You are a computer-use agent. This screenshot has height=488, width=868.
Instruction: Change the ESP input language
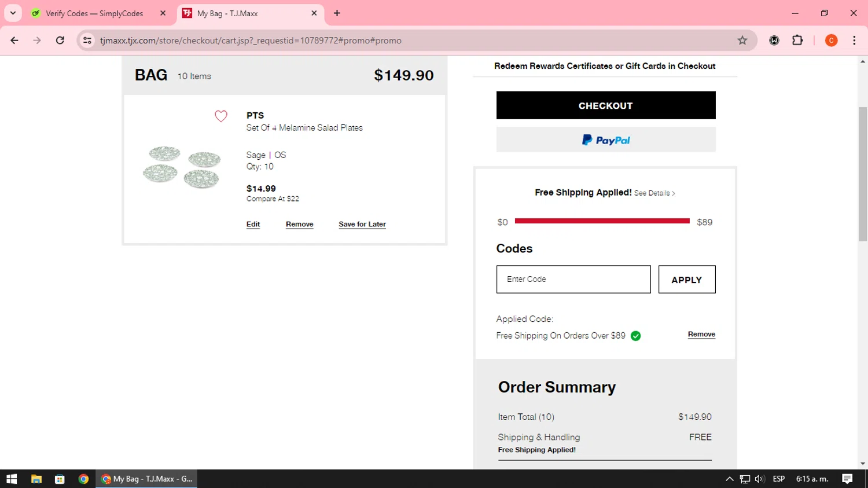coord(779,479)
